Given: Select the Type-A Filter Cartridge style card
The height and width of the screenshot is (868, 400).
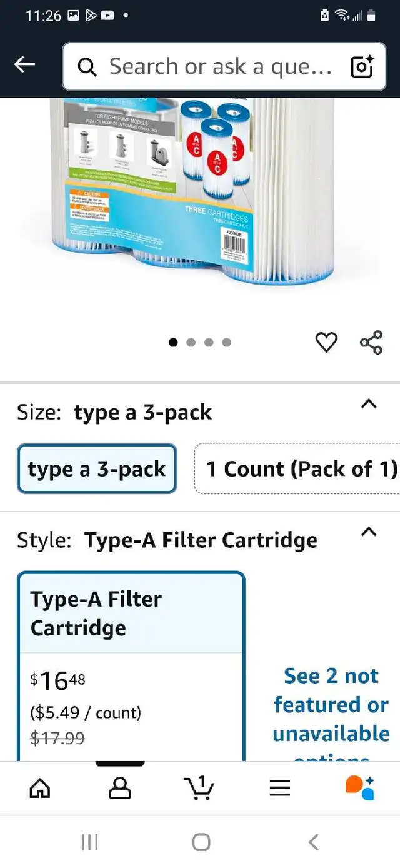Looking at the screenshot, I should [x=131, y=666].
